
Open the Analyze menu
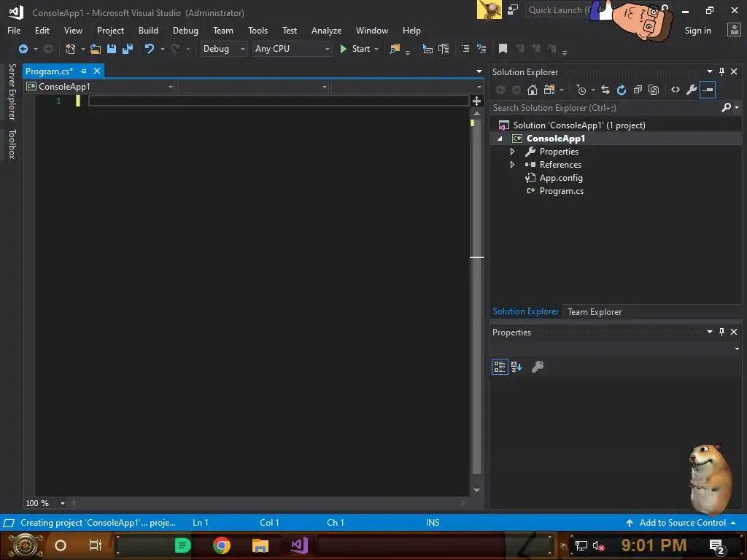click(326, 30)
